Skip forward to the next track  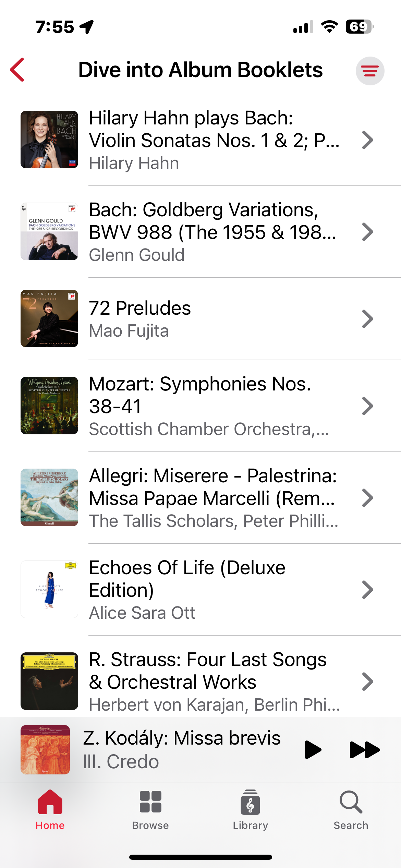[x=364, y=750]
